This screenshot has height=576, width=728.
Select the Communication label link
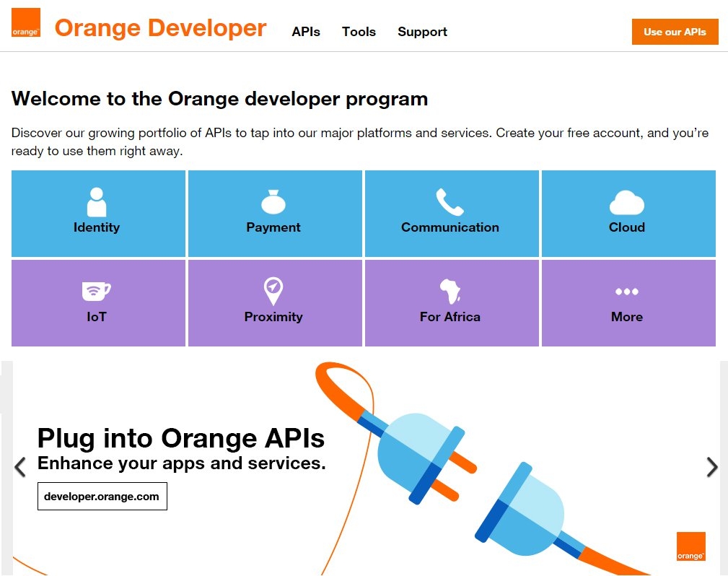pyautogui.click(x=450, y=227)
